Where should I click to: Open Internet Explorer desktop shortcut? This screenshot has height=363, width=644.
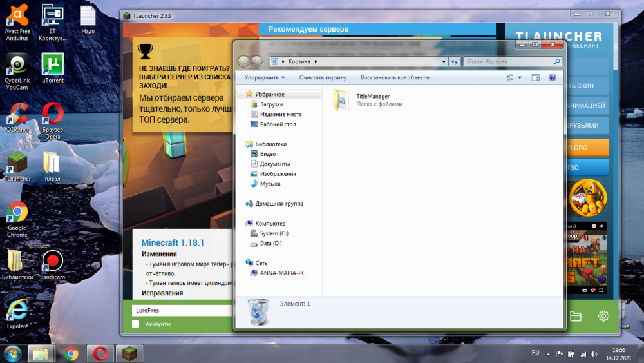click(17, 314)
